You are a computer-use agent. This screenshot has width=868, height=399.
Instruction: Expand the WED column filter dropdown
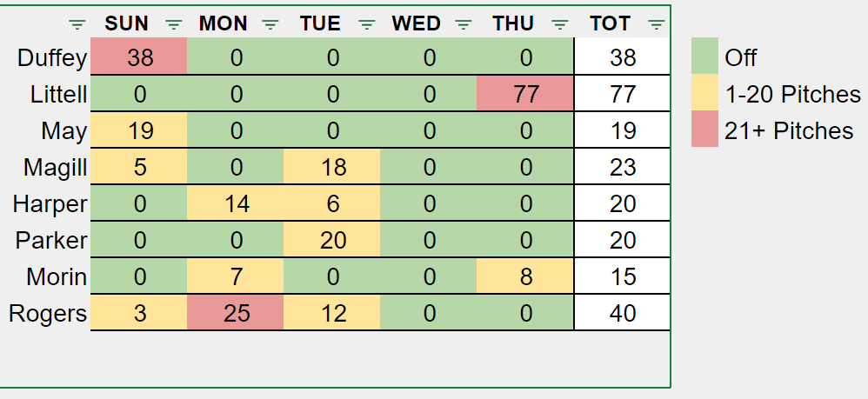point(464,24)
